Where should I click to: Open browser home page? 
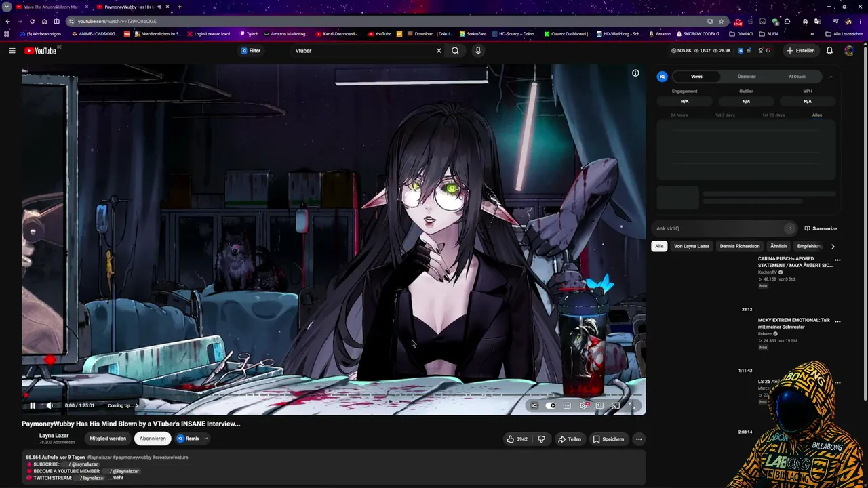pos(44,21)
